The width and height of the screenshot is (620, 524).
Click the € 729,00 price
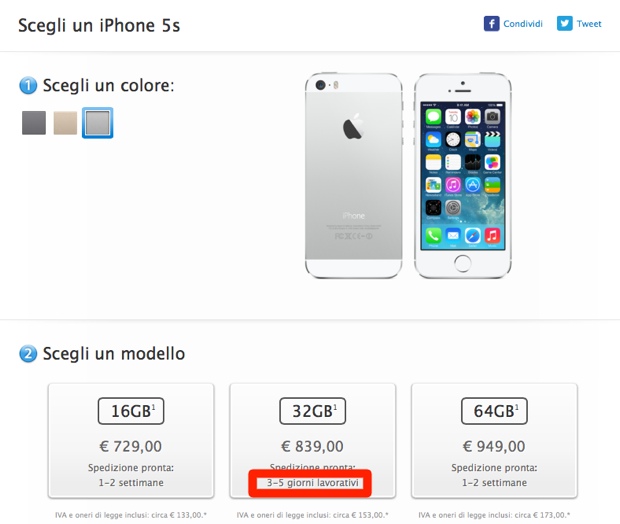click(x=130, y=446)
